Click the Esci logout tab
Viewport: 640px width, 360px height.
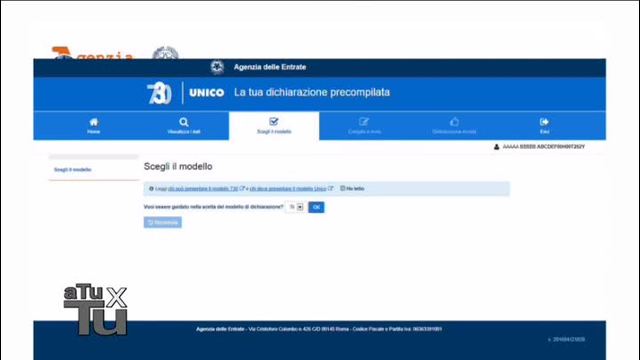544,126
